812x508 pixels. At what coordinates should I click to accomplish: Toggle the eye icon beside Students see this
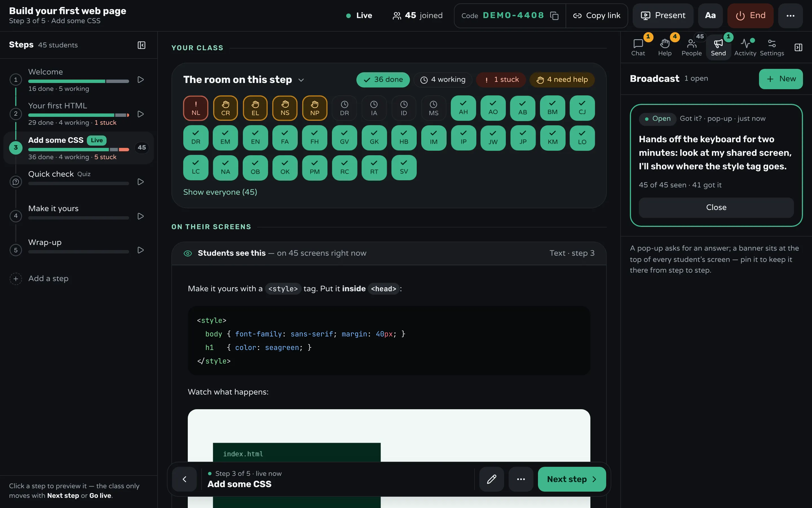point(188,253)
